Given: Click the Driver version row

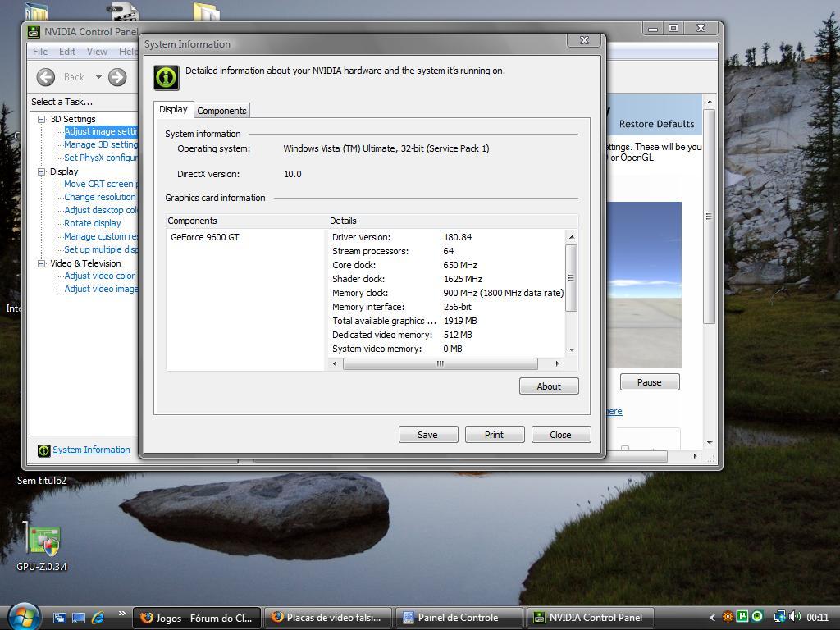Looking at the screenshot, I should [x=447, y=237].
